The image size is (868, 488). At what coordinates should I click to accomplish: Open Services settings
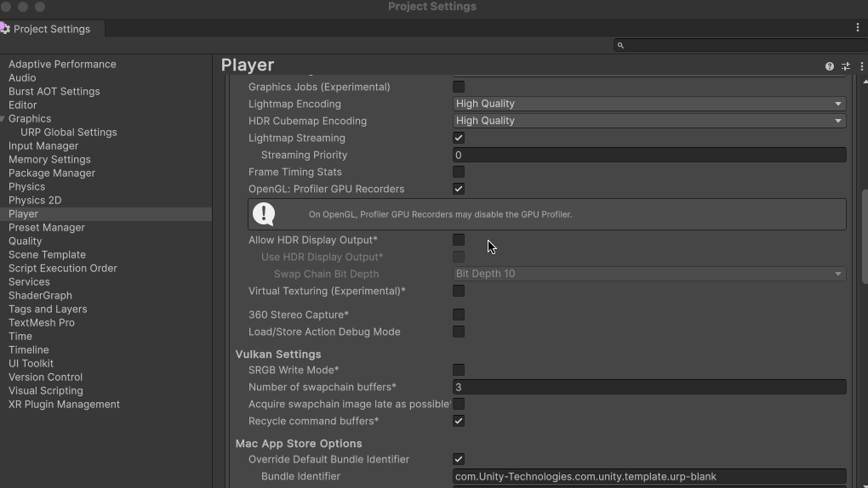click(x=29, y=282)
